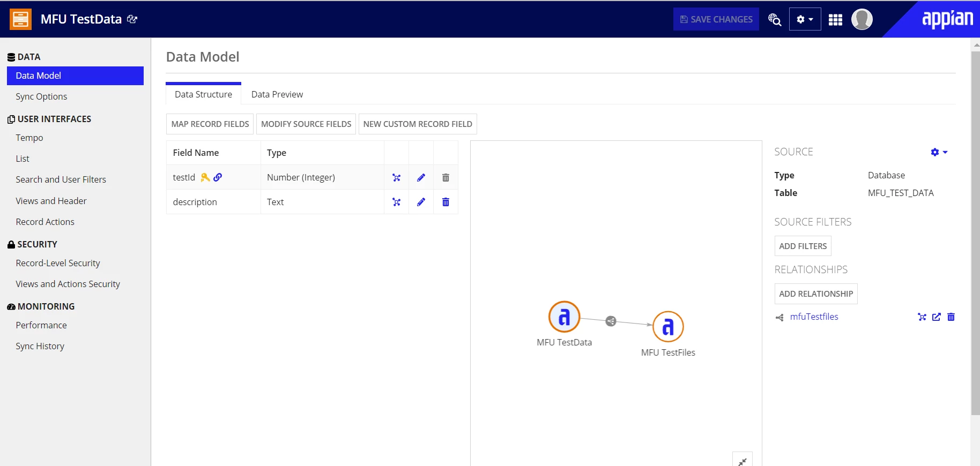Click the testId field name cell
Viewport: 980px width, 466px height.
pos(213,177)
